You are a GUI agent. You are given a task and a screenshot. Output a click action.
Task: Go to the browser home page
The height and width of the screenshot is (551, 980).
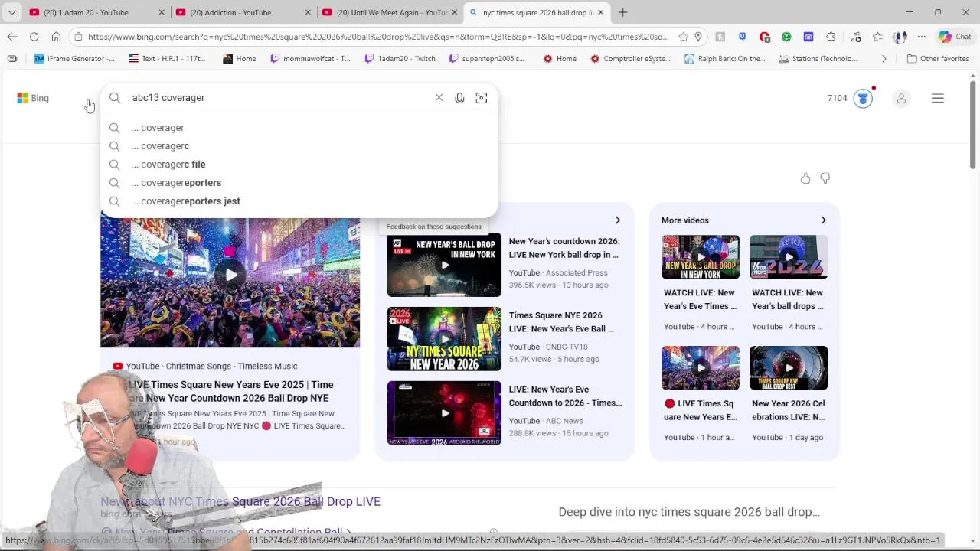56,37
